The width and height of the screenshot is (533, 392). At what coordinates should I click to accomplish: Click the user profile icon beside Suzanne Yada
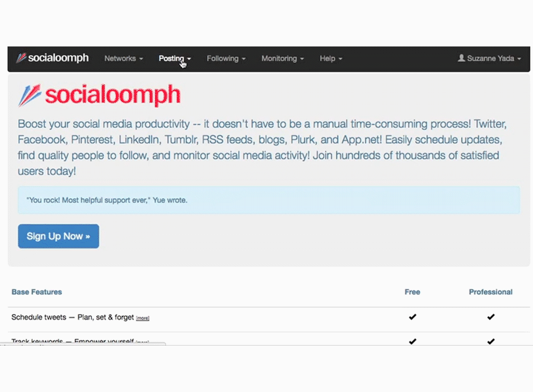tap(461, 58)
